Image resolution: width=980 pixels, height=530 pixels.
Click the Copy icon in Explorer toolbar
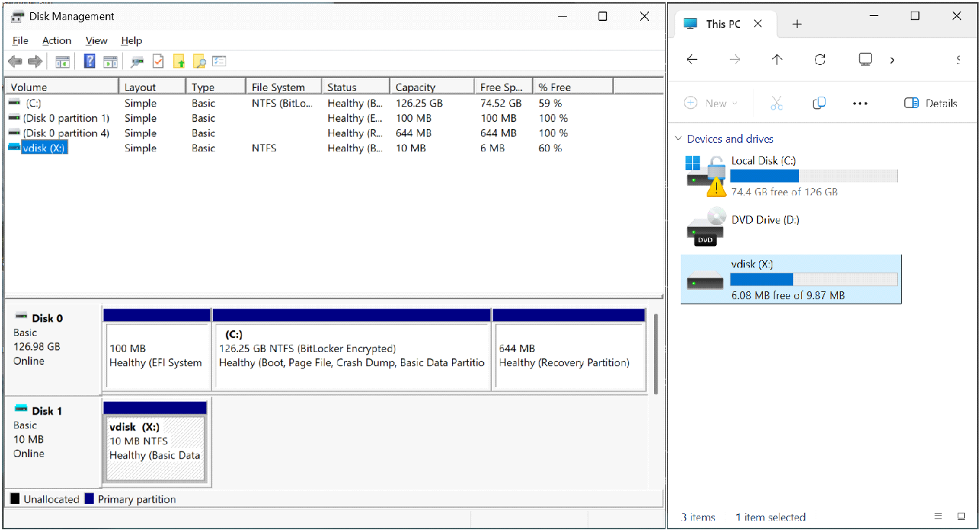(x=818, y=103)
